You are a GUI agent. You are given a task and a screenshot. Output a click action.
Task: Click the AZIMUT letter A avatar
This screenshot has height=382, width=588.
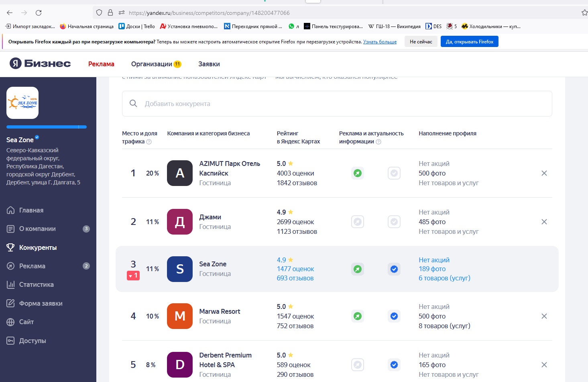180,173
